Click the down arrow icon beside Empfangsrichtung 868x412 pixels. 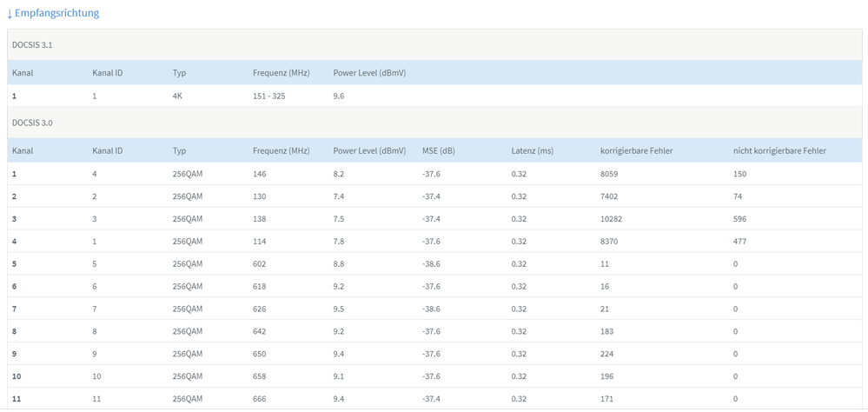click(10, 14)
